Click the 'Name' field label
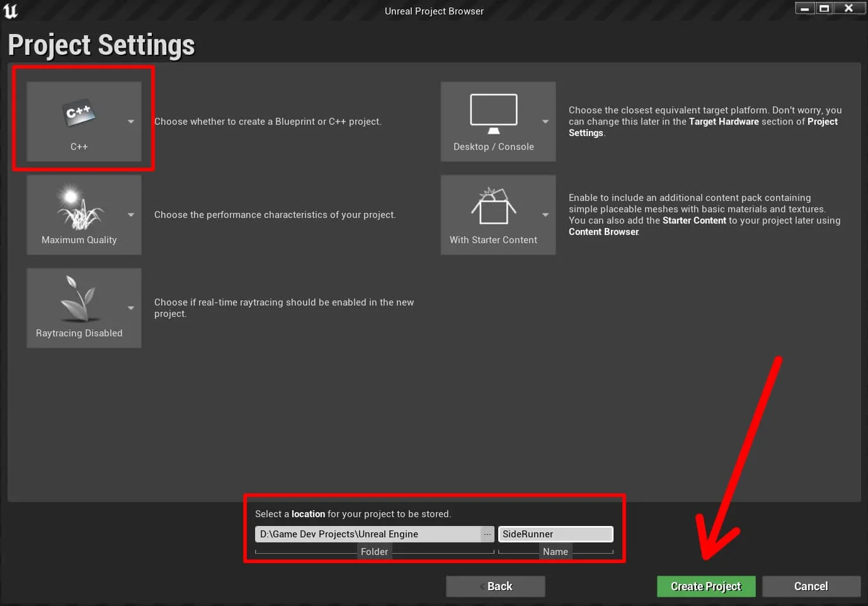This screenshot has width=868, height=606. coord(556,552)
